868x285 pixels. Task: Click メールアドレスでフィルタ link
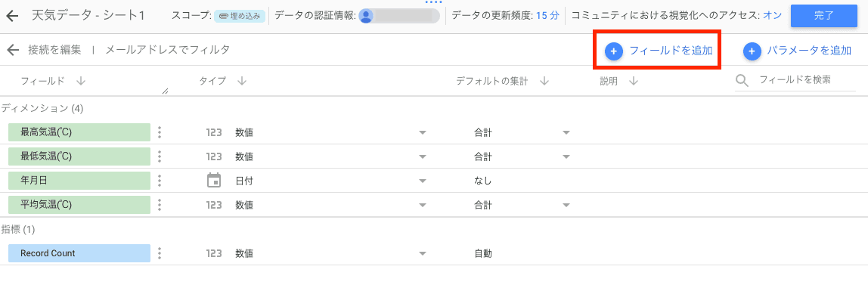point(167,50)
